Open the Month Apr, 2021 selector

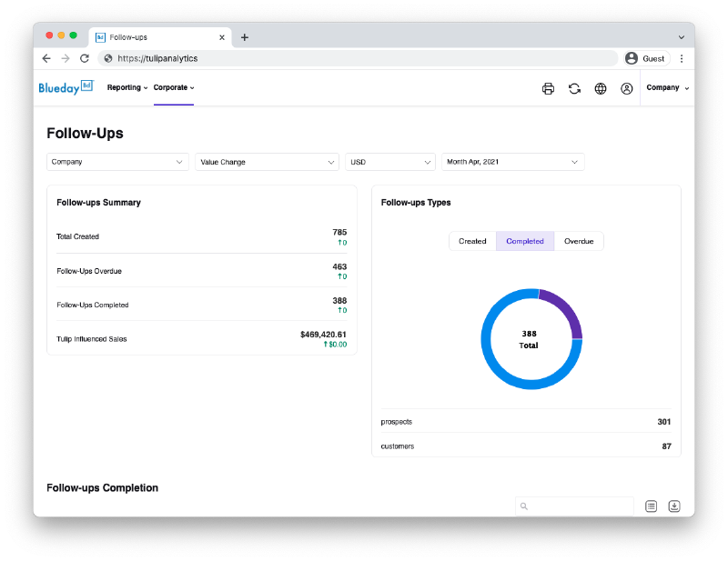point(512,161)
